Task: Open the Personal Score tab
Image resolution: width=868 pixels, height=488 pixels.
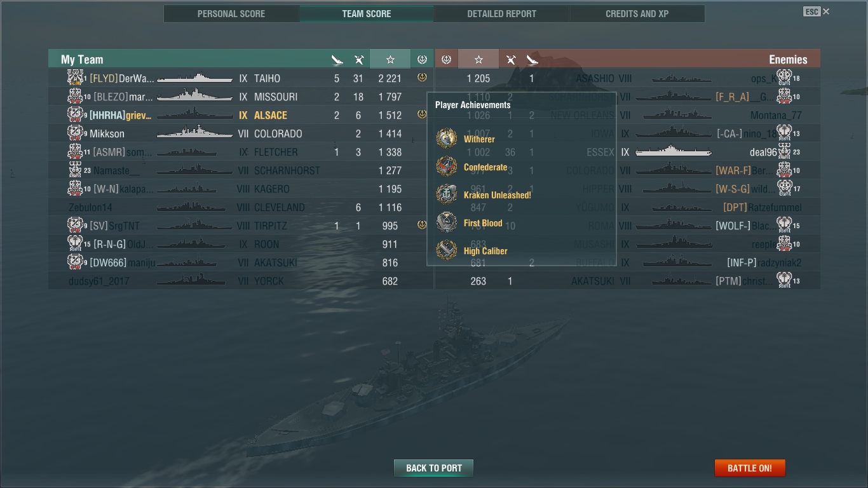Action: 231,13
